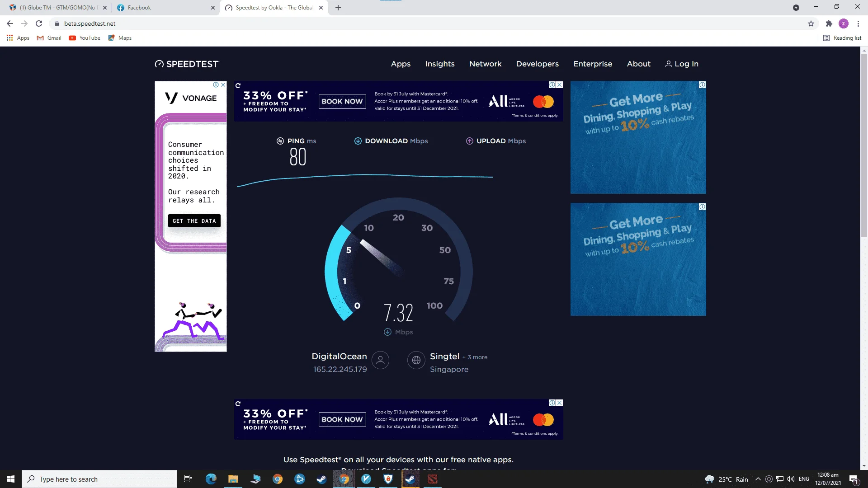Open ad info icon on upper cash rebates ad
Viewport: 868px width, 488px height.
[x=702, y=85]
